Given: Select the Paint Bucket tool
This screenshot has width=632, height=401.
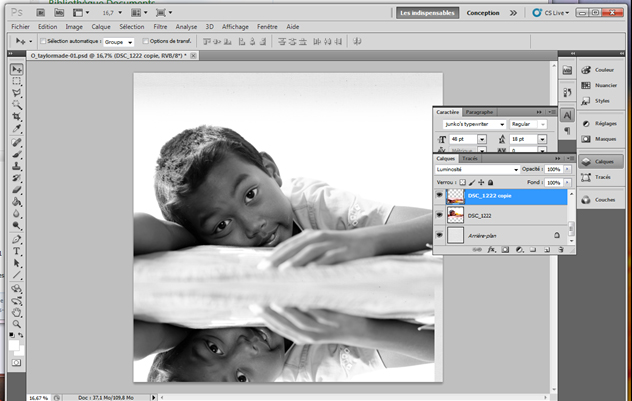Looking at the screenshot, I should 17,202.
